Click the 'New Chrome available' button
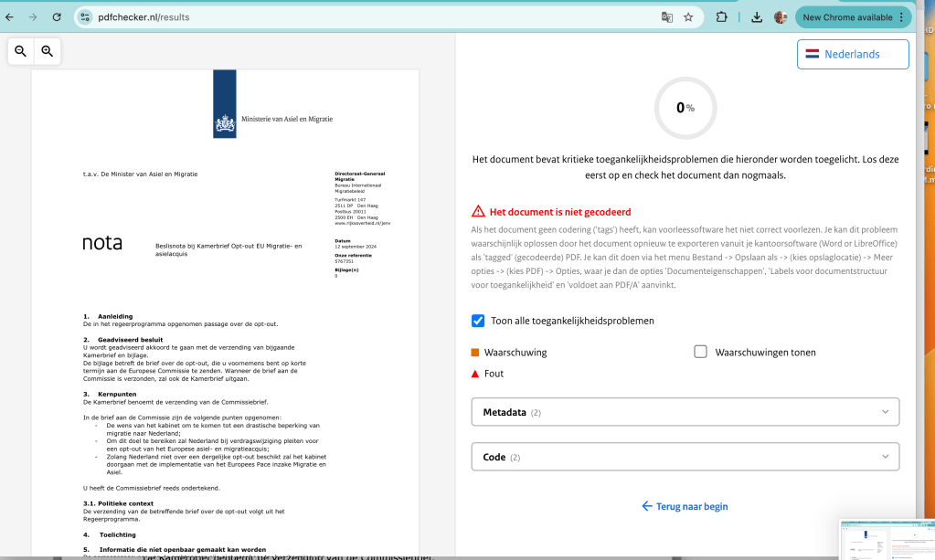The width and height of the screenshot is (935, 560). [x=853, y=16]
